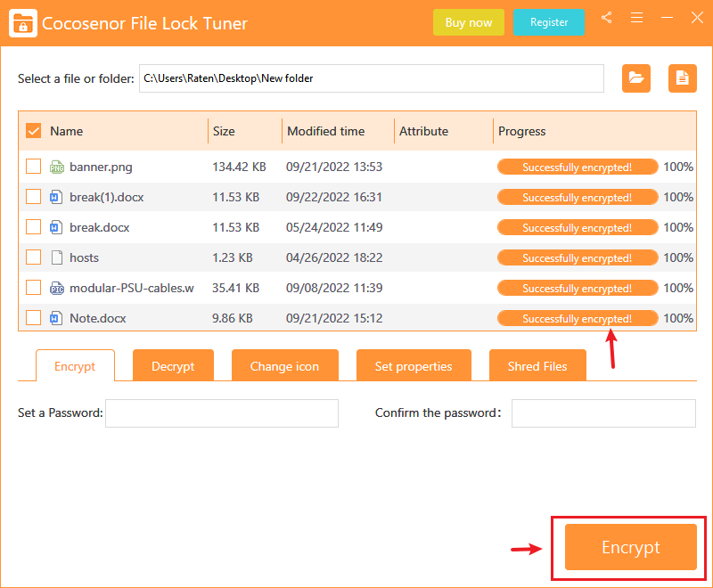
Task: Tick the checkbox for hosts file
Action: (x=34, y=257)
